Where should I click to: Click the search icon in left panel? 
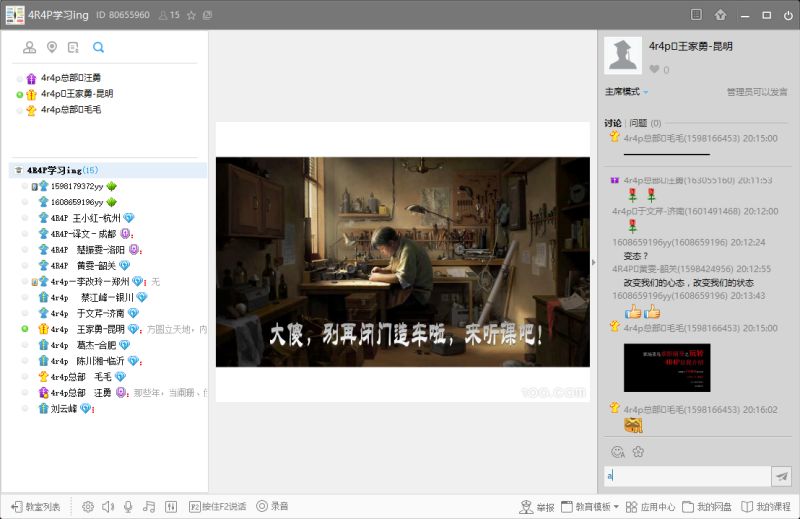98,47
